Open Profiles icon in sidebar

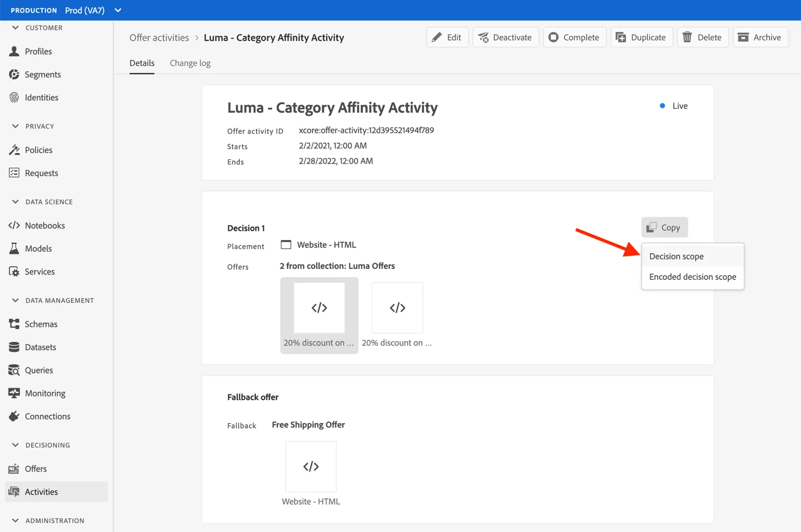click(14, 51)
